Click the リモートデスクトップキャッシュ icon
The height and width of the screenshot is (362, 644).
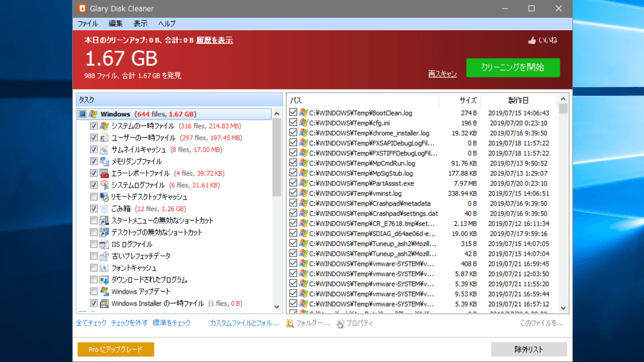click(104, 197)
